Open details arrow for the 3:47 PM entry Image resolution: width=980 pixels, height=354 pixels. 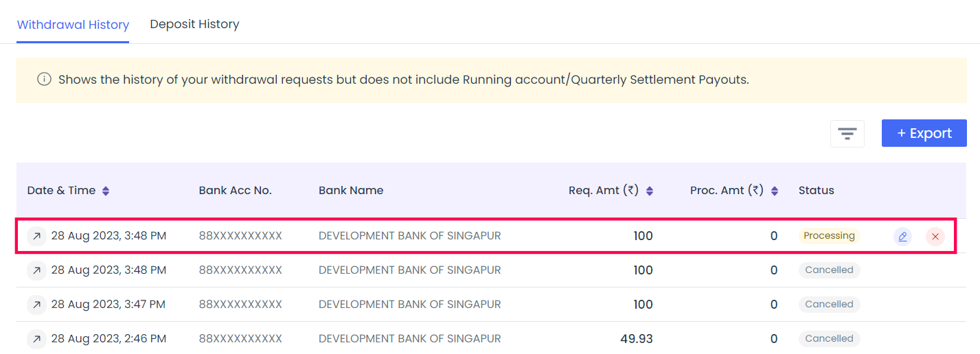[36, 305]
